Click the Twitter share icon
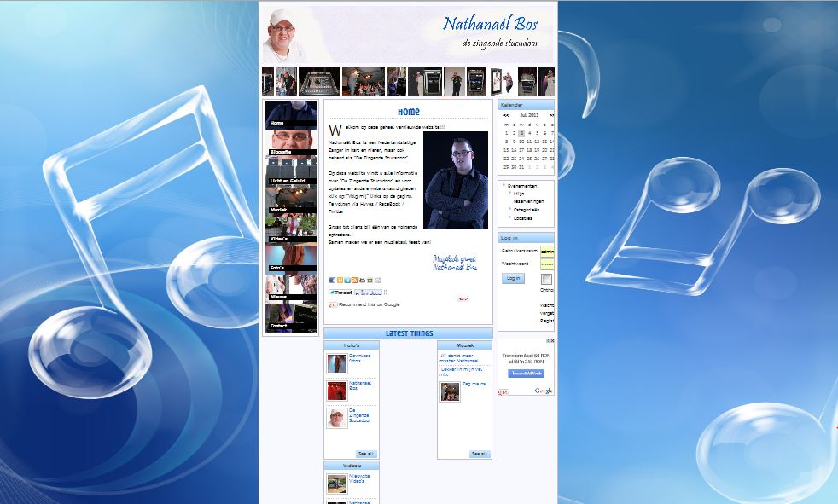This screenshot has height=504, width=838. (347, 280)
